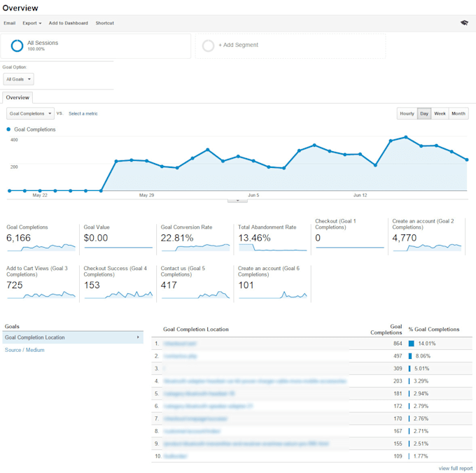
Task: Click the Create an account Goal 2 value 4,770
Action: pyautogui.click(x=405, y=238)
